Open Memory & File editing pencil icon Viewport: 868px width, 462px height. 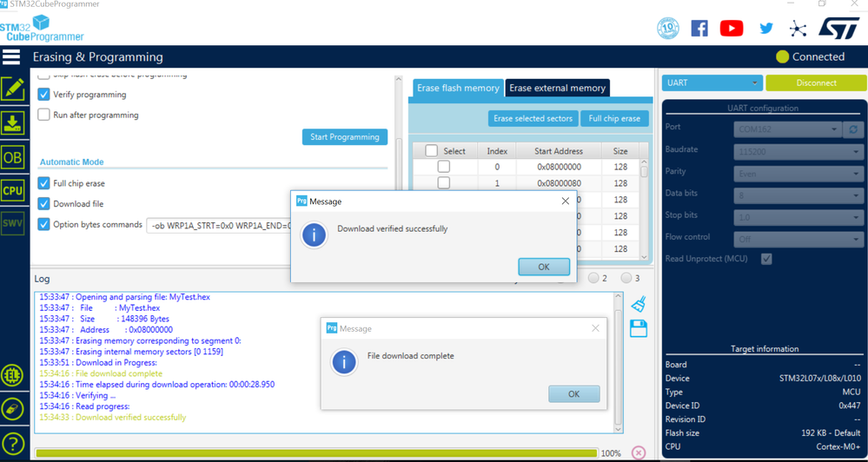[12, 89]
